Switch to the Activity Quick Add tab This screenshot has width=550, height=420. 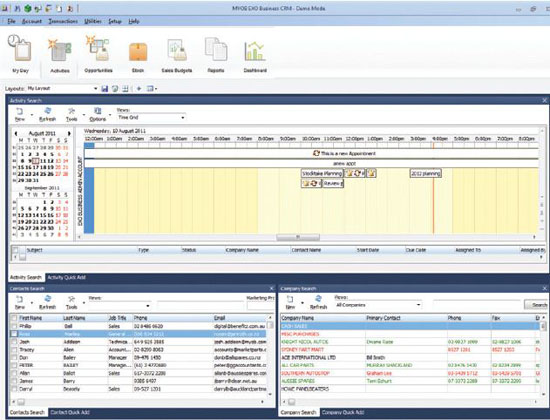tap(66, 277)
